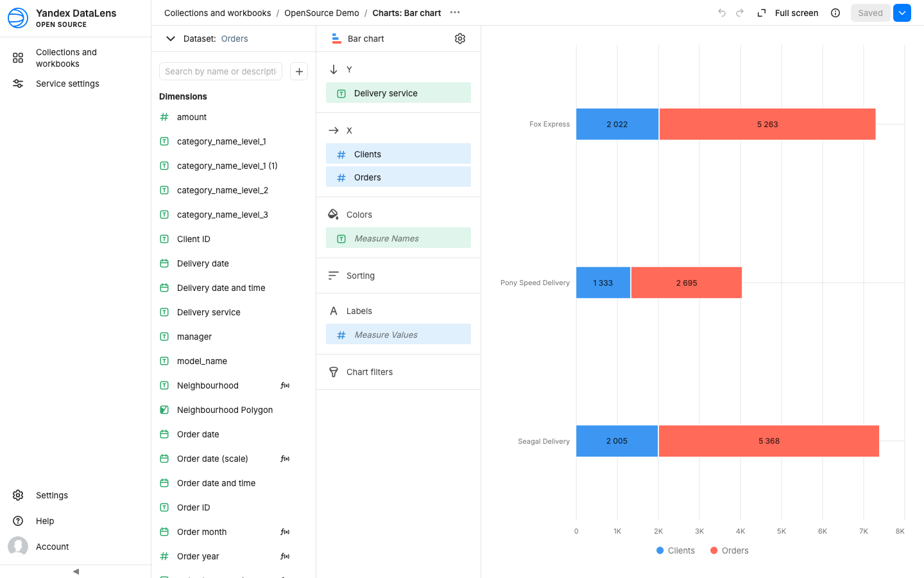
Task: Click the Bar chart type icon
Action: [x=336, y=39]
